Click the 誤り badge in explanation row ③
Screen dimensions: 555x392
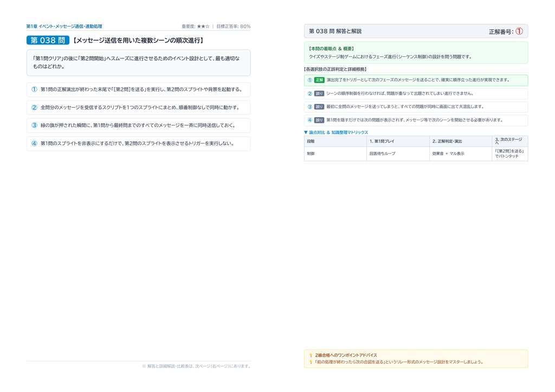[x=319, y=107]
